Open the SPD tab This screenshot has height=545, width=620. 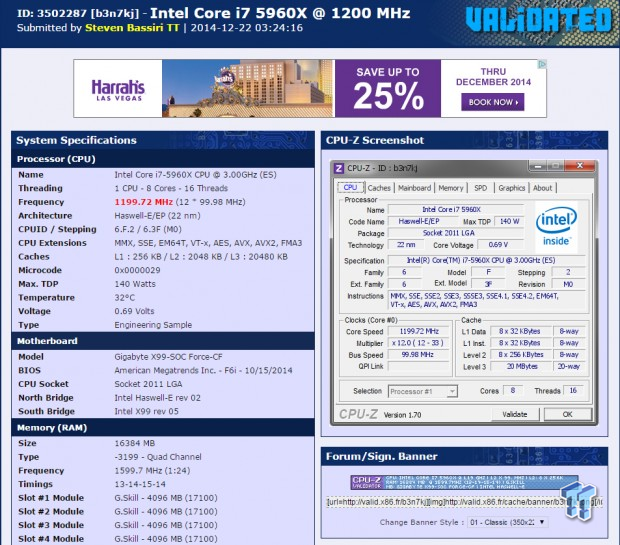pos(481,188)
